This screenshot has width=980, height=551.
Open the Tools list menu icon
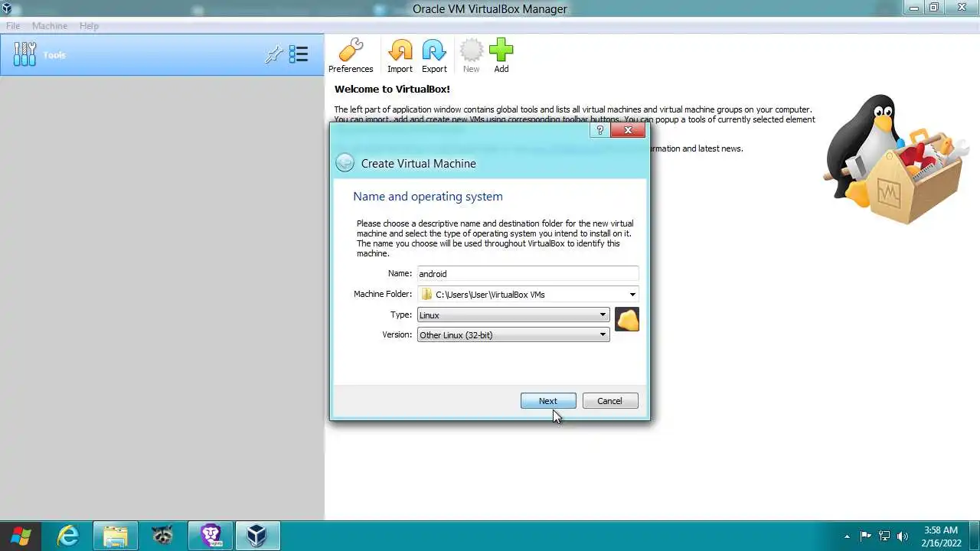click(x=299, y=54)
